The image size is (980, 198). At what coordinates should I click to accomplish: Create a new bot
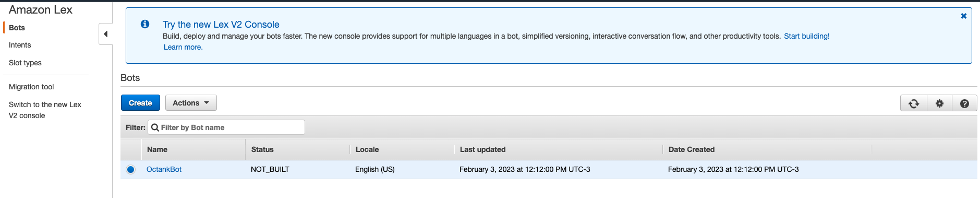coord(140,103)
